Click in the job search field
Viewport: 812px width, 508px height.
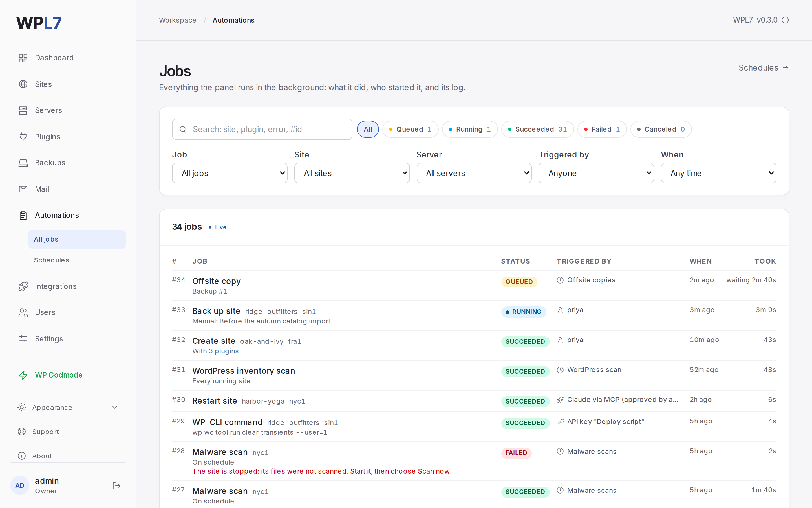point(262,129)
